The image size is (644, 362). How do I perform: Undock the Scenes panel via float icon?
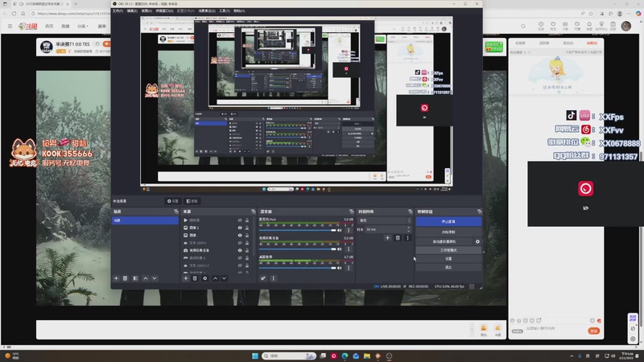pyautogui.click(x=176, y=212)
